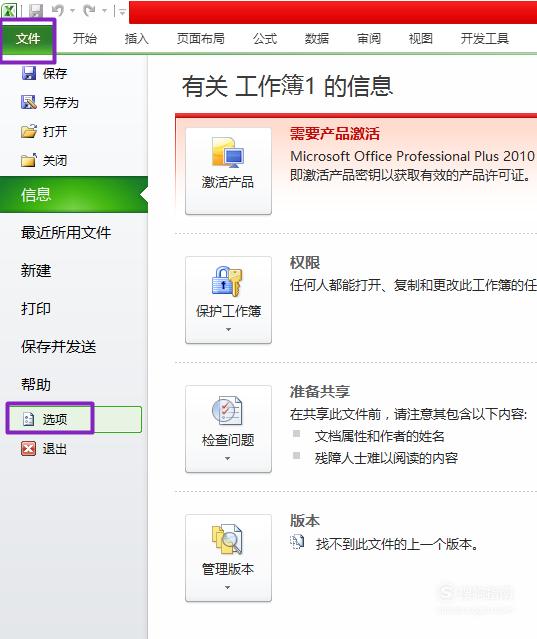
Task: Click the redo arrow in quick access toolbar
Action: click(89, 10)
